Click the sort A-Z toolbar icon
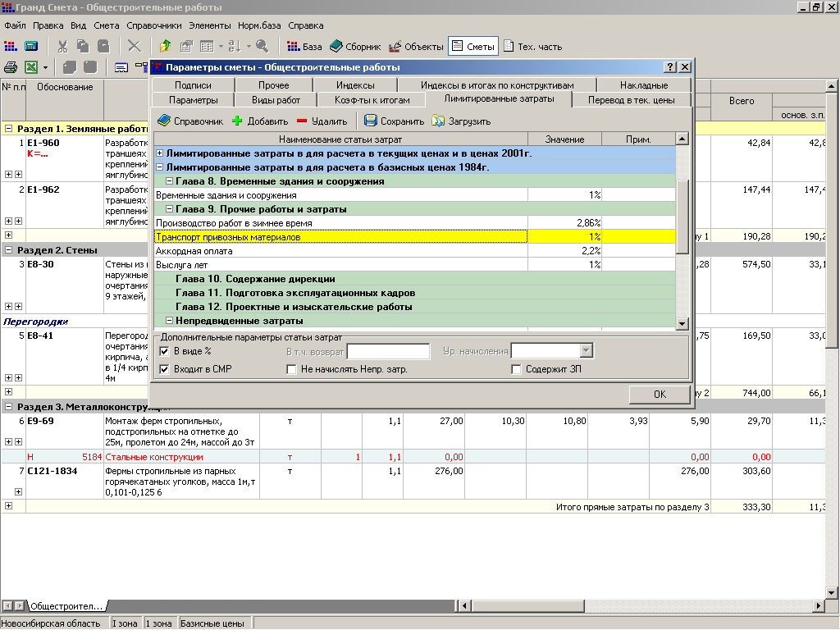The image size is (840, 630). tap(235, 47)
